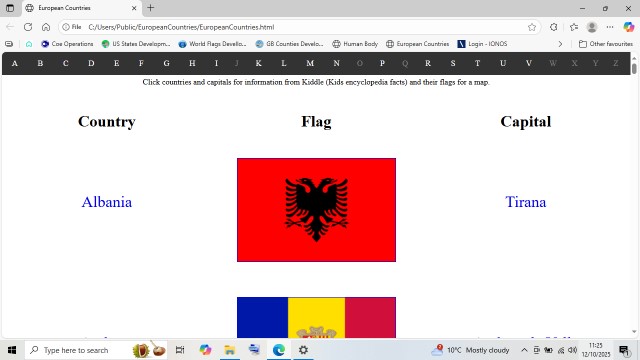Open the browser extensions icon
This screenshot has height=360, width=640.
[553, 27]
